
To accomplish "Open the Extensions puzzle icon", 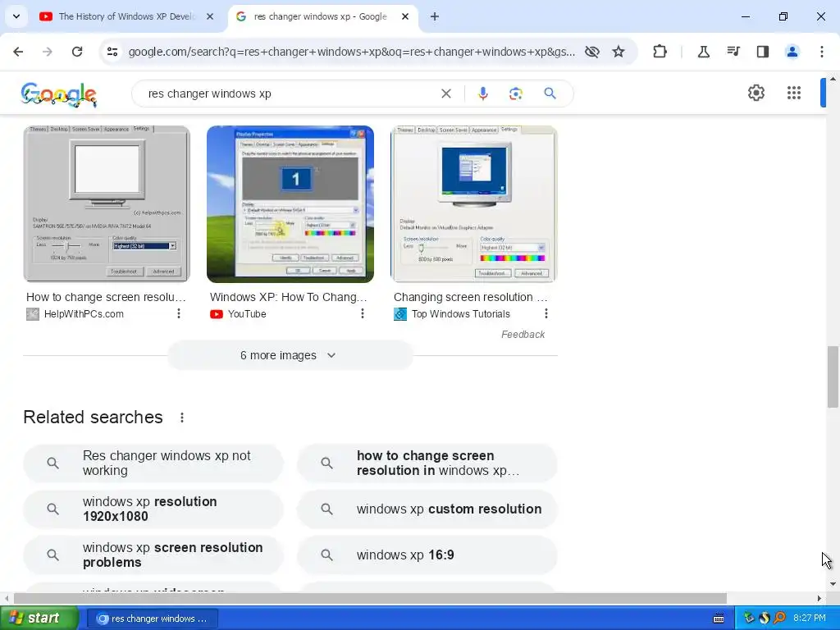I will pyautogui.click(x=660, y=52).
